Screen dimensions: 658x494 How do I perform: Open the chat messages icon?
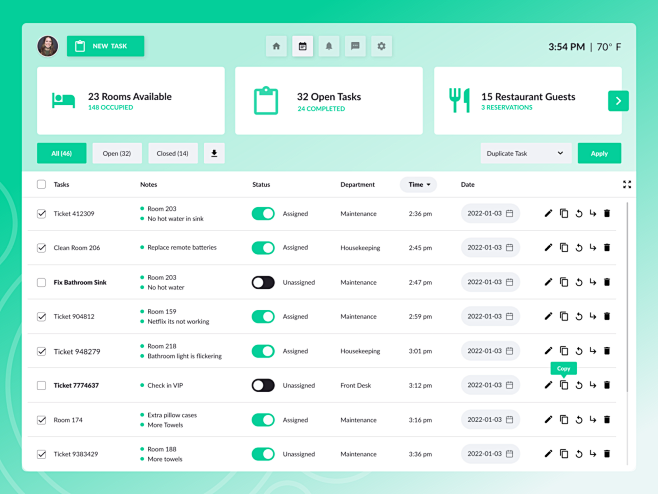[x=355, y=46]
